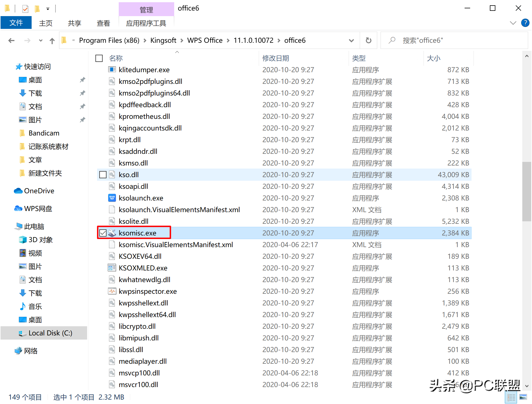
Task: Click the kso.dll file icon
Action: pyautogui.click(x=112, y=175)
